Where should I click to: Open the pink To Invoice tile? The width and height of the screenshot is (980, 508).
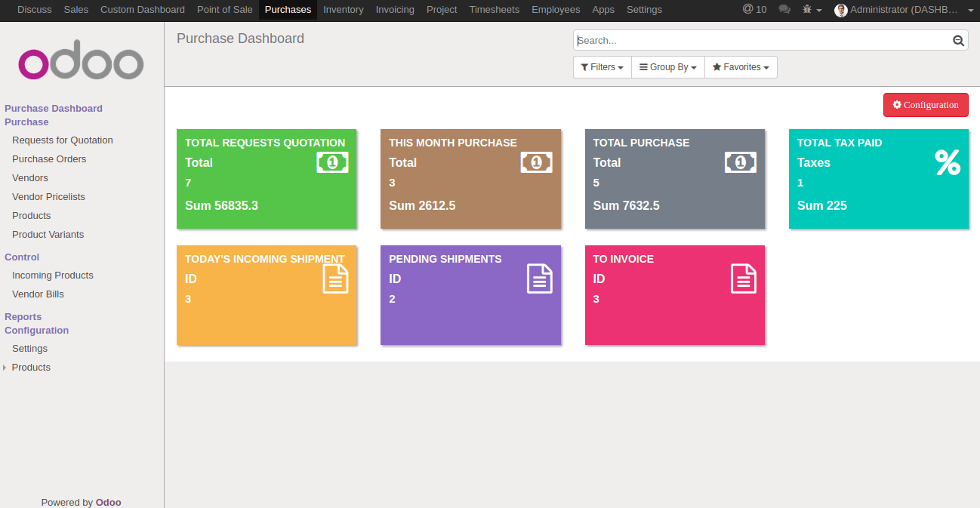675,295
